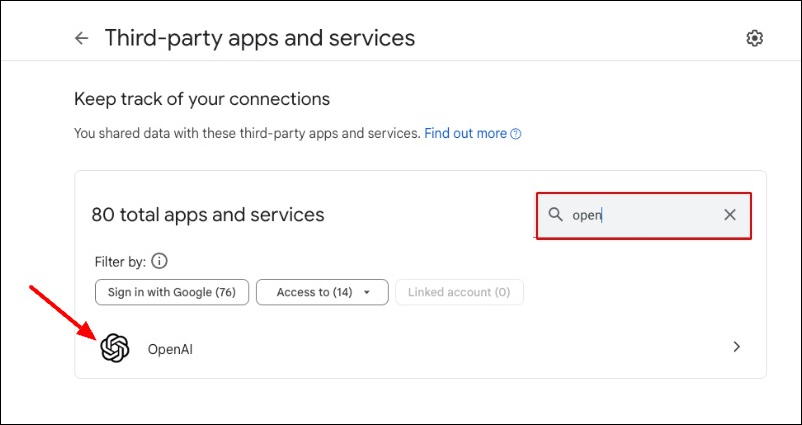
Task: Click the OpenAI logo icon
Action: [115, 348]
